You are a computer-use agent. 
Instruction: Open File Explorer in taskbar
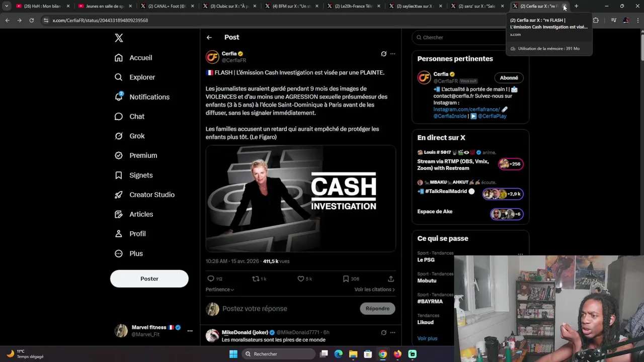[353, 354]
